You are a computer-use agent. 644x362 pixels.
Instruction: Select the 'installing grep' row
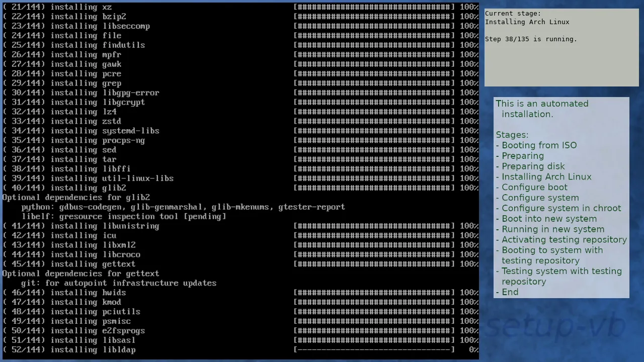(x=240, y=83)
